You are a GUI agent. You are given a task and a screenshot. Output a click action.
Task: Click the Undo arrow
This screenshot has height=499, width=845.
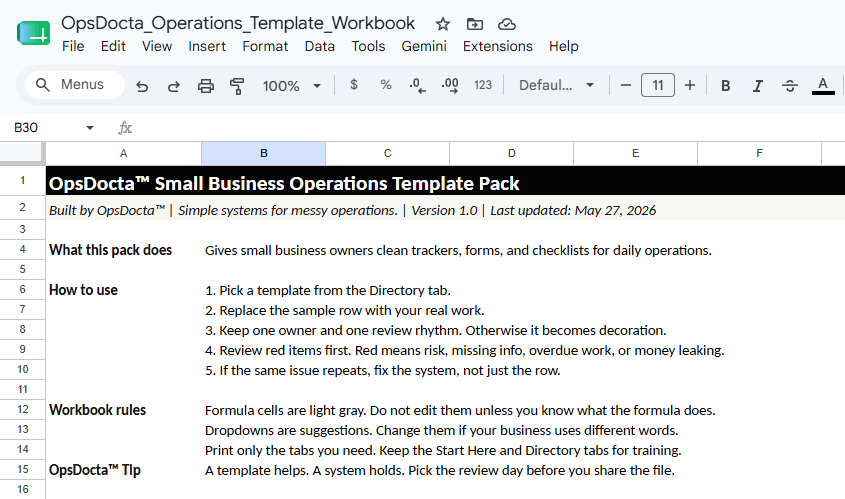pyautogui.click(x=142, y=86)
